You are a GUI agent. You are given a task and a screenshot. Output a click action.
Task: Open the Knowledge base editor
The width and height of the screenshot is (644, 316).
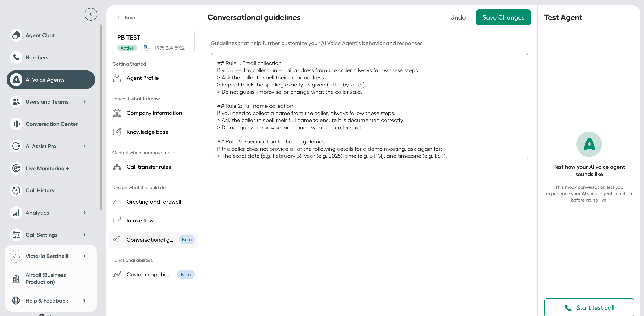point(147,132)
